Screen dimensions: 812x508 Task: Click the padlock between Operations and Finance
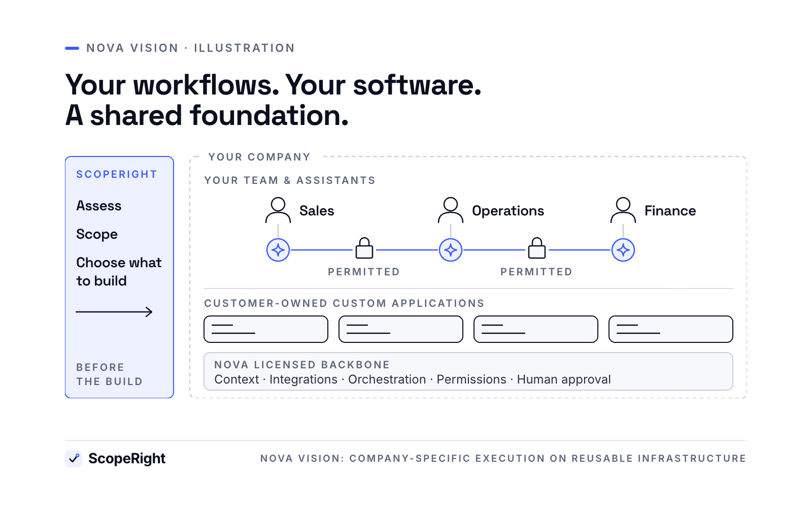tap(537, 248)
